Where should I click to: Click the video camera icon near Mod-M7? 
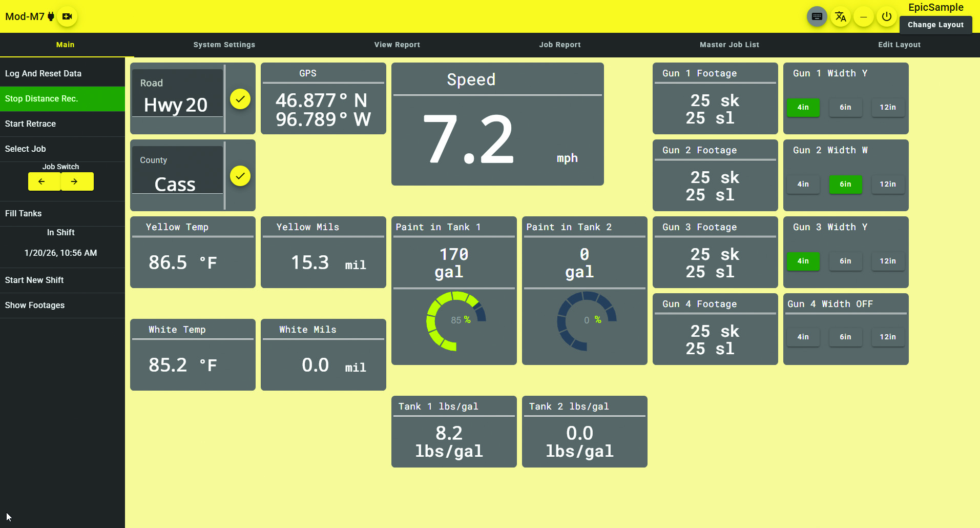[x=67, y=16]
